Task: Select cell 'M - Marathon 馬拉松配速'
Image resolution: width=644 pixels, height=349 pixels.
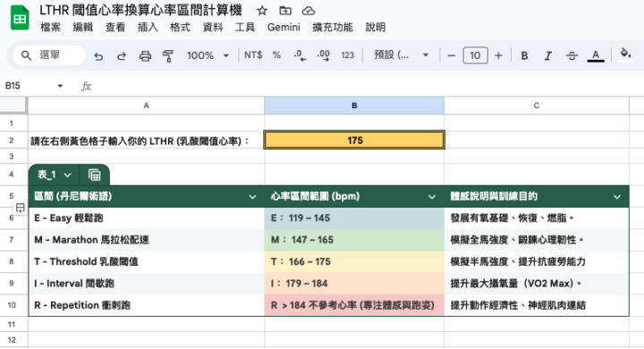Action: (x=147, y=240)
